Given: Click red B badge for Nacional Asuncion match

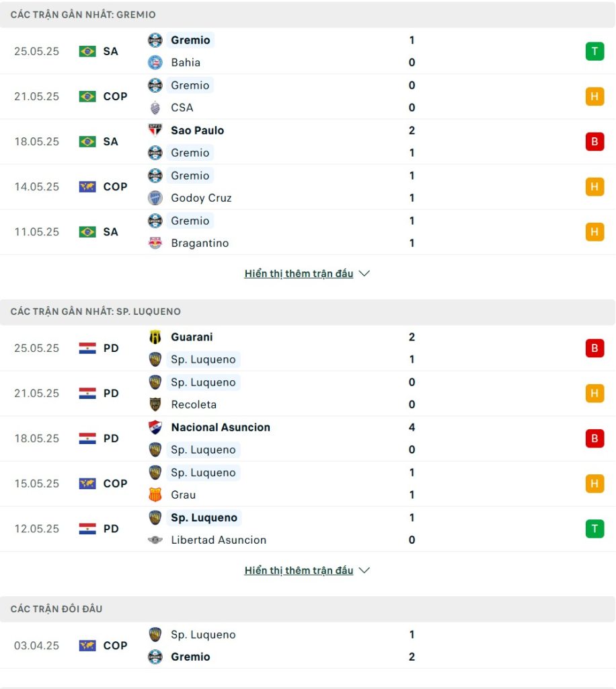Looking at the screenshot, I should tap(594, 439).
